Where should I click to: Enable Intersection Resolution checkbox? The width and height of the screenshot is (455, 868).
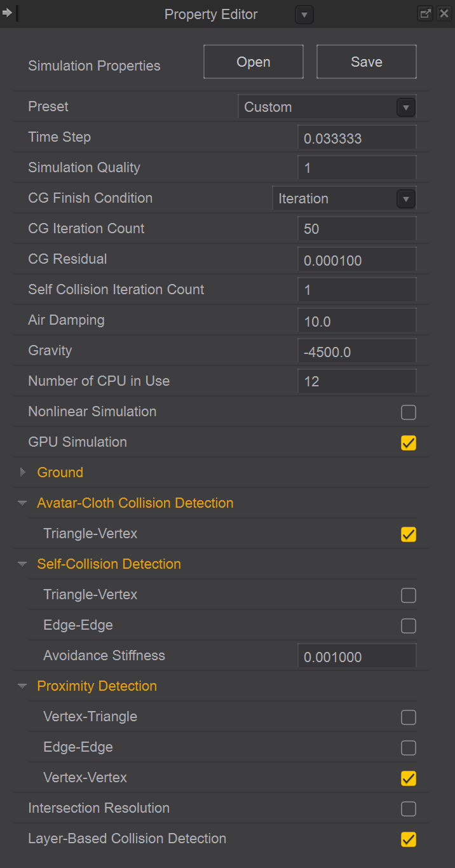tap(409, 809)
